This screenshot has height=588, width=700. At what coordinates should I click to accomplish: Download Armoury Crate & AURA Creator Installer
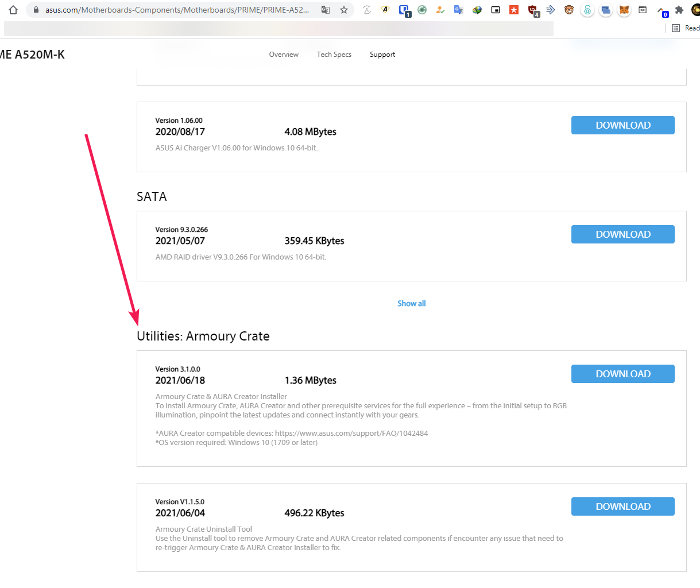[x=623, y=374]
